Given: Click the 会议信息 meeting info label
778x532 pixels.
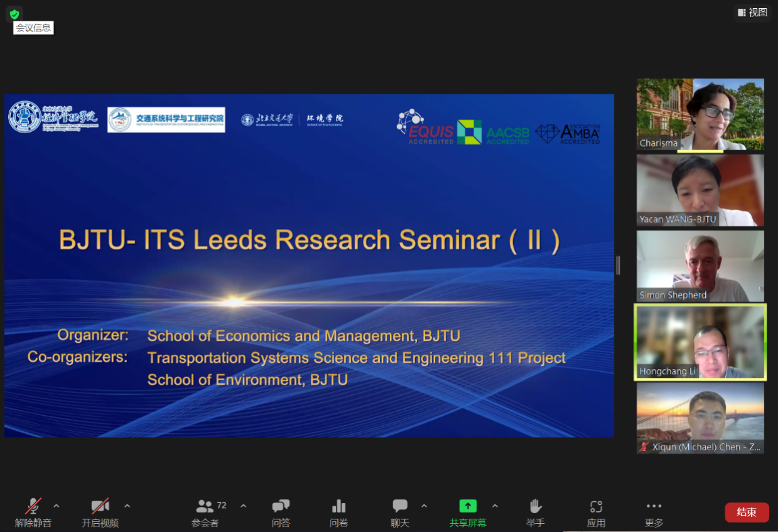Looking at the screenshot, I should pos(33,28).
